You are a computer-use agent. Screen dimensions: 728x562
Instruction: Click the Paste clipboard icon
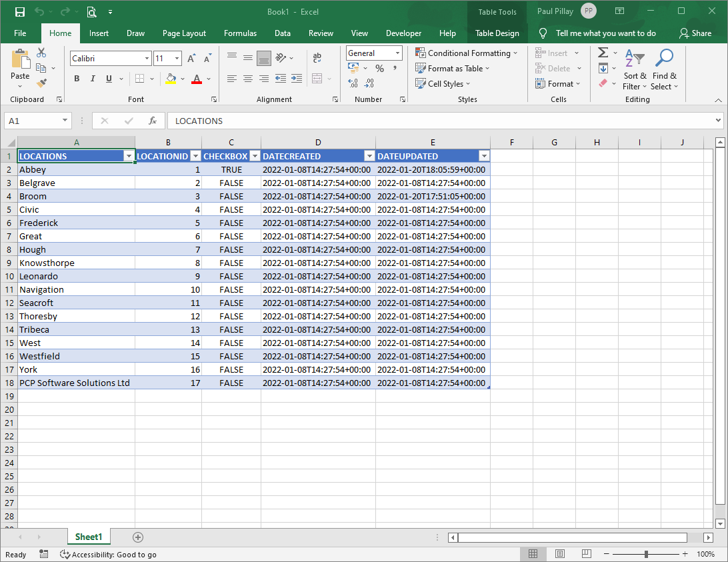tap(20, 60)
